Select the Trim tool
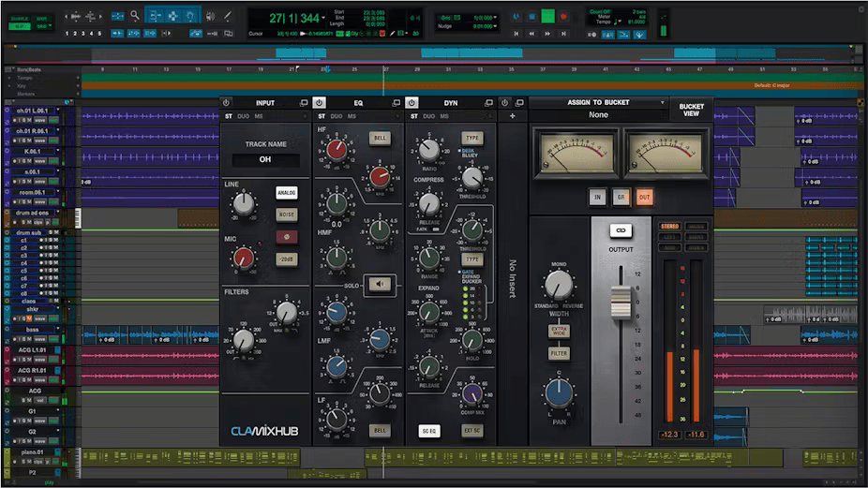The image size is (868, 488). [x=156, y=16]
